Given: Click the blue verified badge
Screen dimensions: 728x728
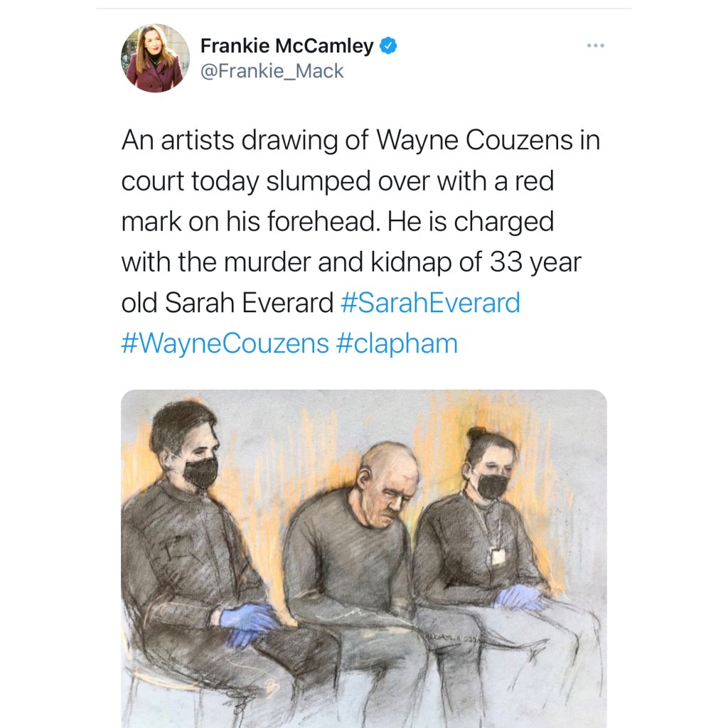Looking at the screenshot, I should [388, 46].
